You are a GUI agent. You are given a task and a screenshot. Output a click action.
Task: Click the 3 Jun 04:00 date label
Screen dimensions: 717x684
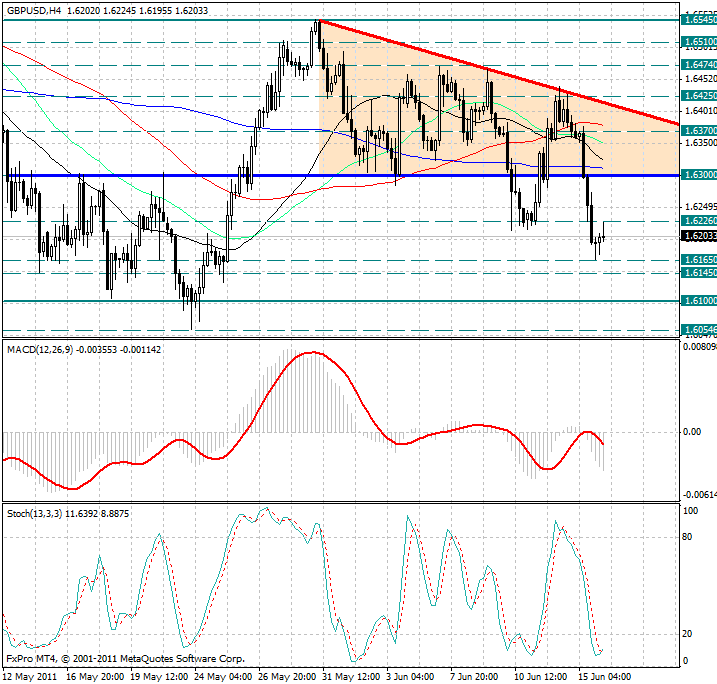(410, 676)
